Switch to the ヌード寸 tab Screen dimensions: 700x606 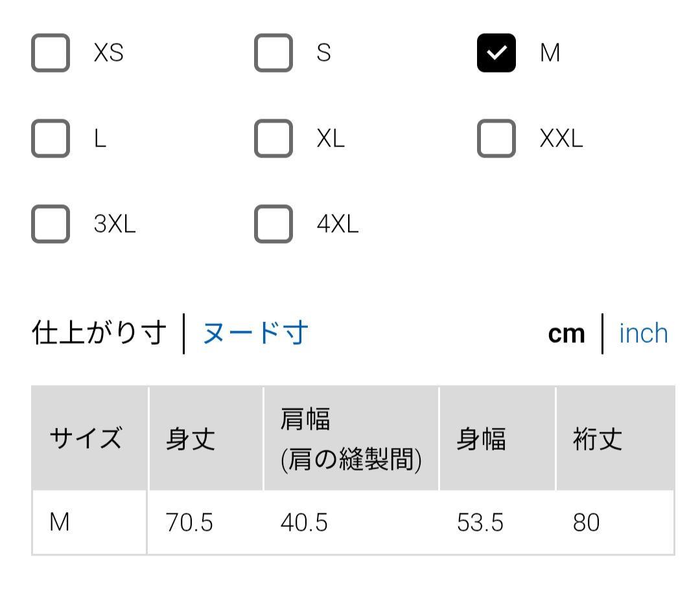pyautogui.click(x=255, y=333)
